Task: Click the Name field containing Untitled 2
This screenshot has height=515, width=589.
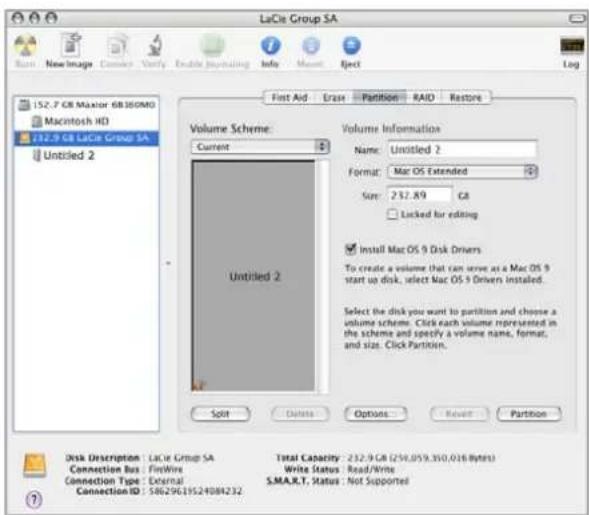Action: [x=462, y=149]
